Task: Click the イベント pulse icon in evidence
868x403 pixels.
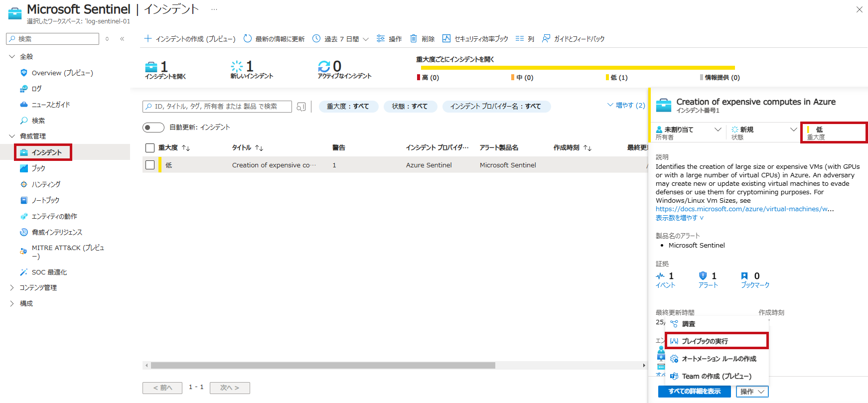Action: 660,276
